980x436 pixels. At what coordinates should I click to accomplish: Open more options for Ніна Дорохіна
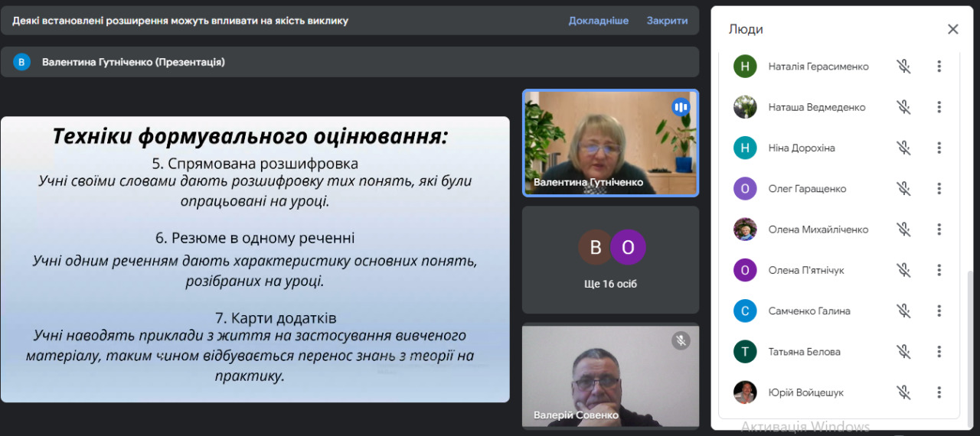[939, 148]
